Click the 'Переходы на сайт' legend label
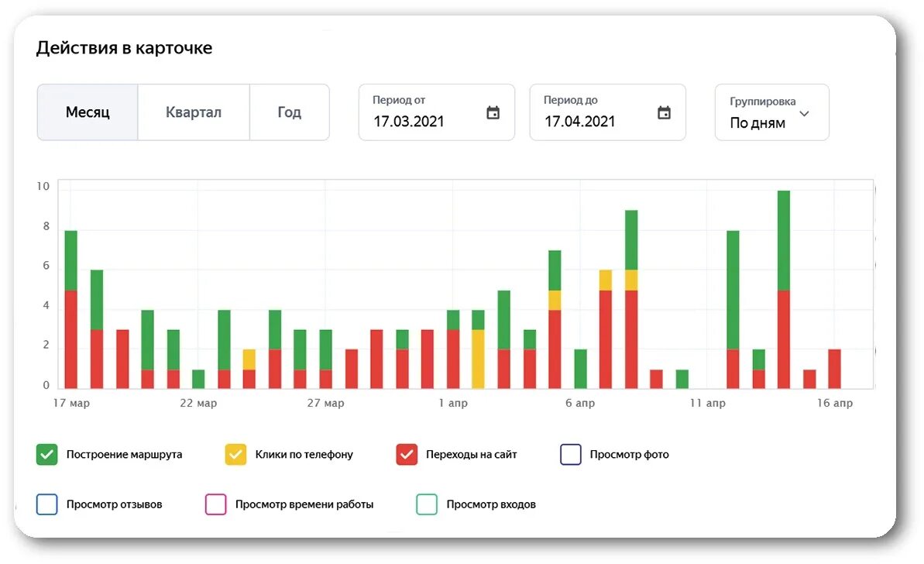Viewport: 924px width, 564px height. click(x=472, y=455)
